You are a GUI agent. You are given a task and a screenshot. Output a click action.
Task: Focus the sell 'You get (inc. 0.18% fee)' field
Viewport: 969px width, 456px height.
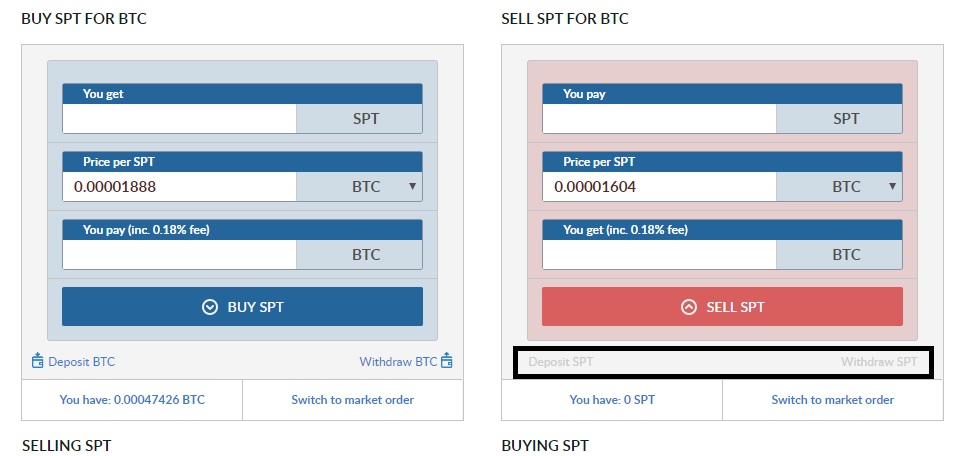(x=659, y=255)
